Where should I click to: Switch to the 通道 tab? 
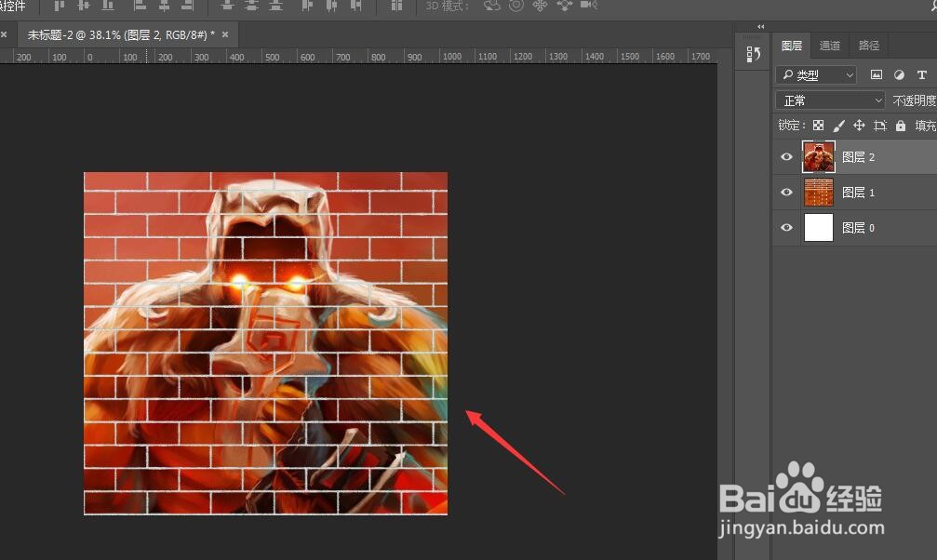(x=829, y=46)
